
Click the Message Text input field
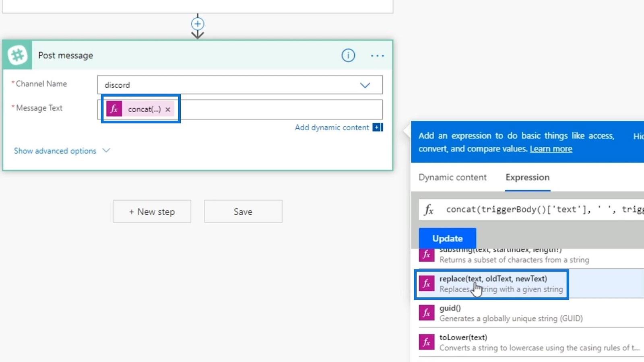[240, 109]
